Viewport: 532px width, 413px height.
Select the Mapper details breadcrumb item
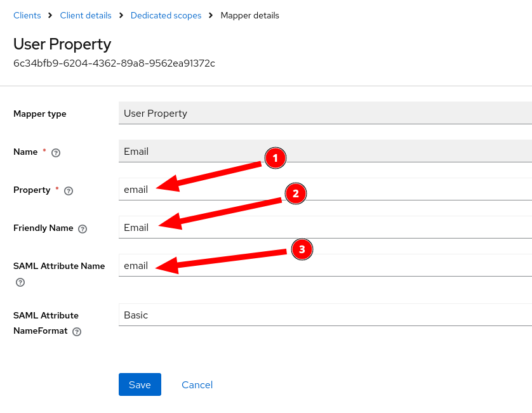point(249,15)
